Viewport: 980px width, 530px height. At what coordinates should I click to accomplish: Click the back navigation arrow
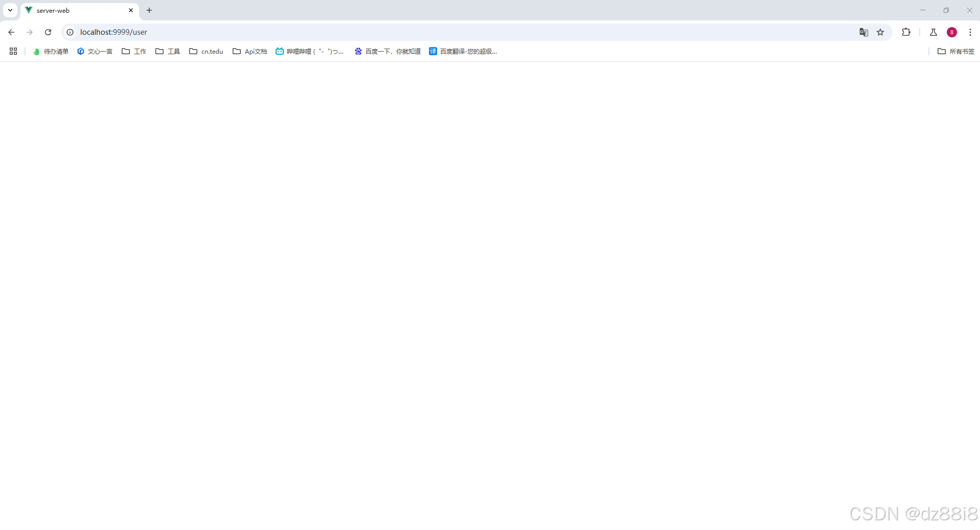pos(11,32)
